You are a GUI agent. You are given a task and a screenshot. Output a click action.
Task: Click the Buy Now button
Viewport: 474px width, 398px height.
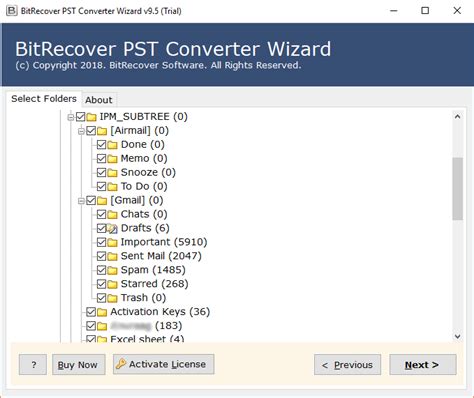[78, 365]
